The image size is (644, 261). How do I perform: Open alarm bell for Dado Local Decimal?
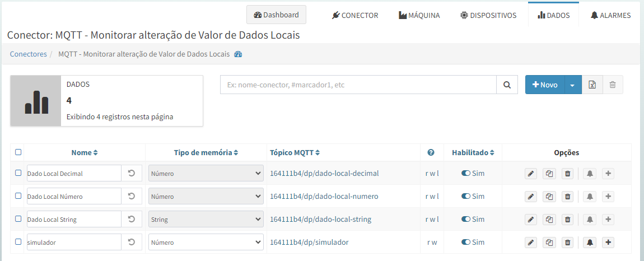(x=590, y=174)
